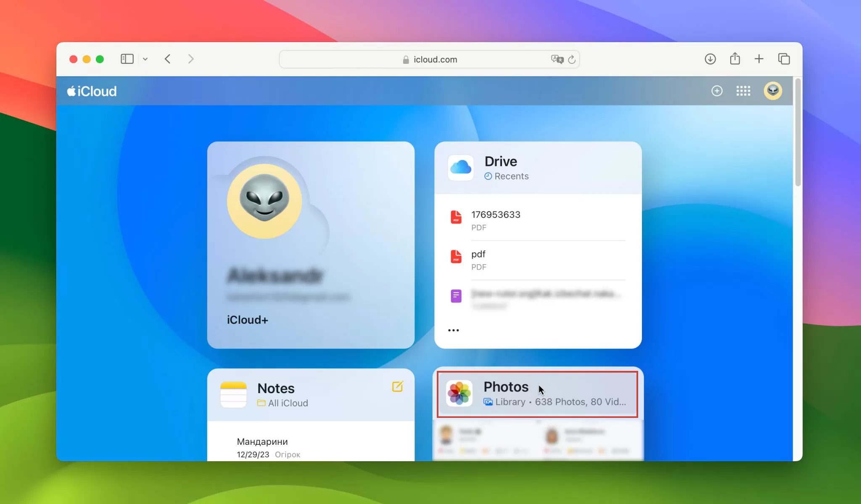Open the account avatar menu in the header
This screenshot has width=861, height=504.
click(x=772, y=91)
